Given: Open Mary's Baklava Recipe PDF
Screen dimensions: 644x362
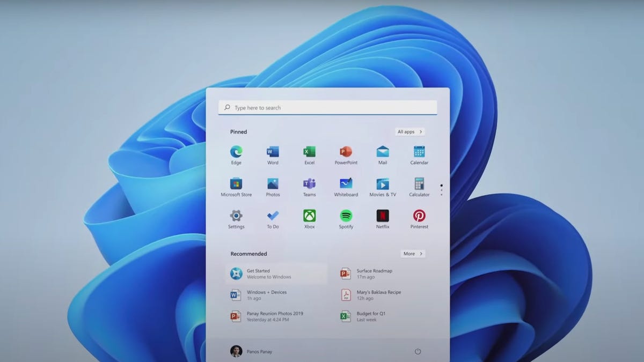Looking at the screenshot, I should 378,295.
